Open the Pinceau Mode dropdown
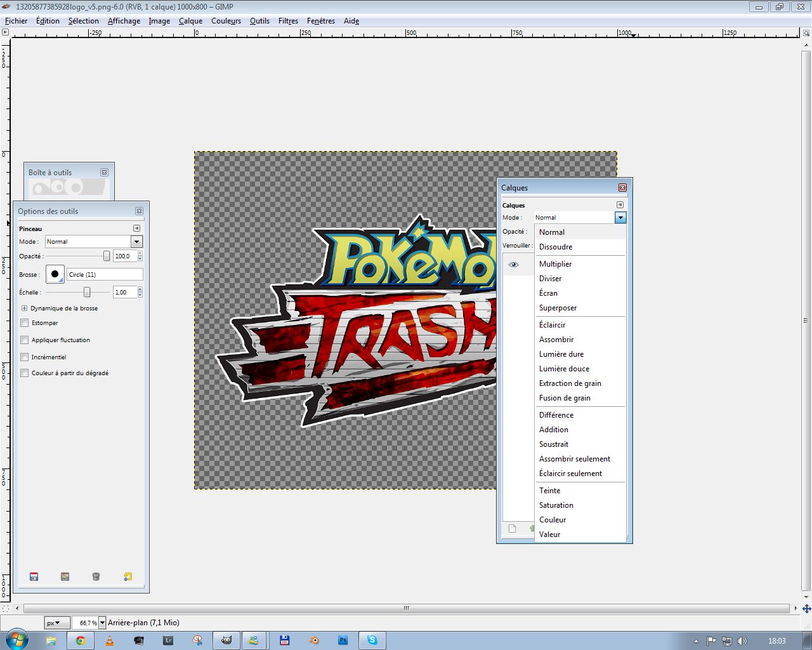 (x=94, y=242)
